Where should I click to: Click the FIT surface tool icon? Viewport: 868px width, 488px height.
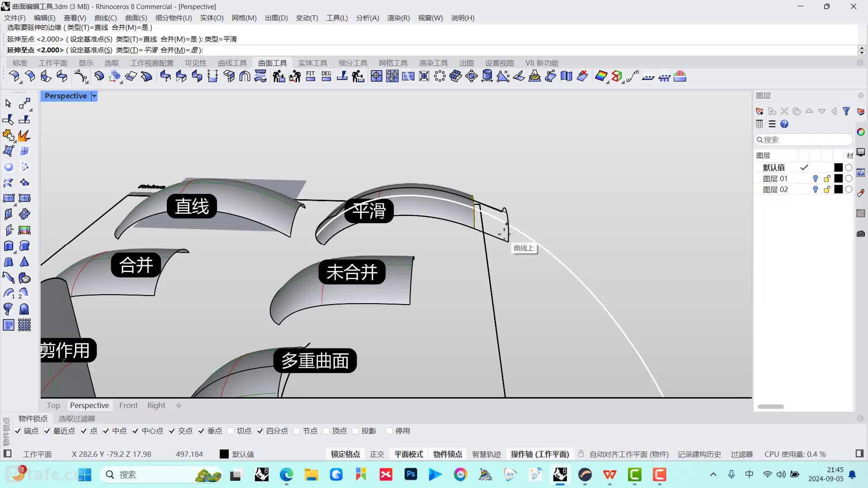click(311, 76)
